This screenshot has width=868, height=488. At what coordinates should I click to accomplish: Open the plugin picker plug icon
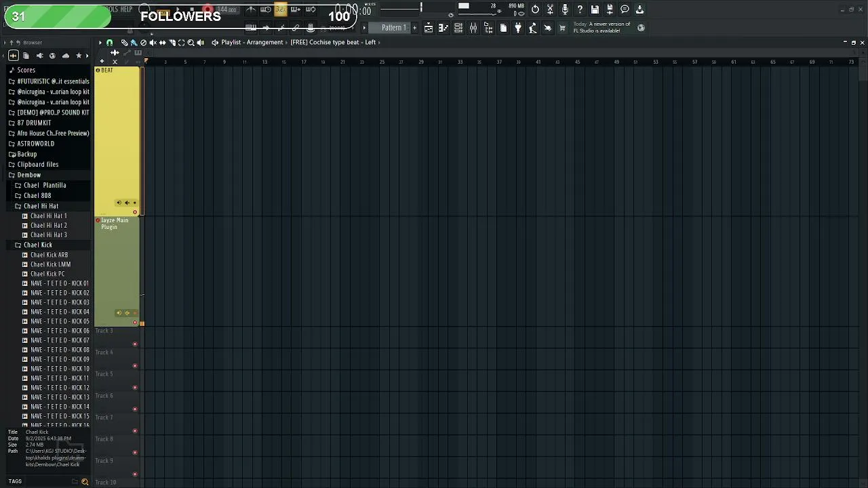(518, 28)
